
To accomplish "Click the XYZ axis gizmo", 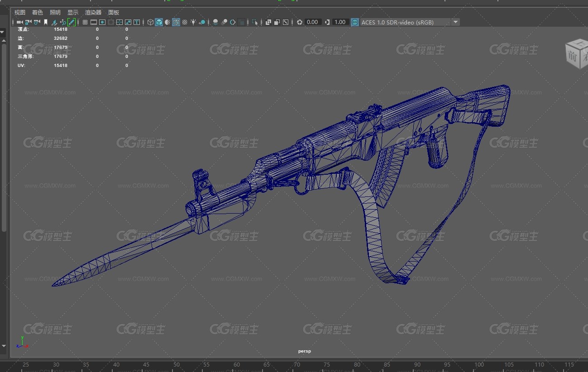I will pos(22,342).
